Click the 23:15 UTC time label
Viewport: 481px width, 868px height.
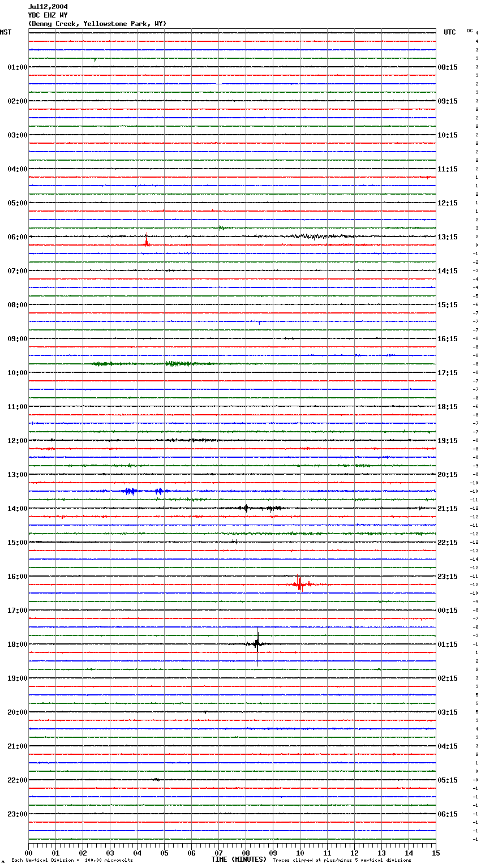448,577
